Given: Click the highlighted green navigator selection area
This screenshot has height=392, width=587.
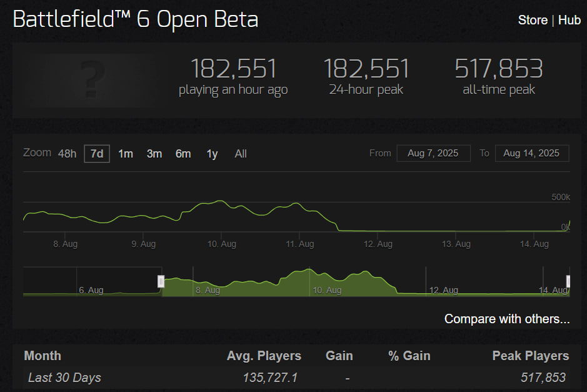Looking at the screenshot, I should [365, 281].
